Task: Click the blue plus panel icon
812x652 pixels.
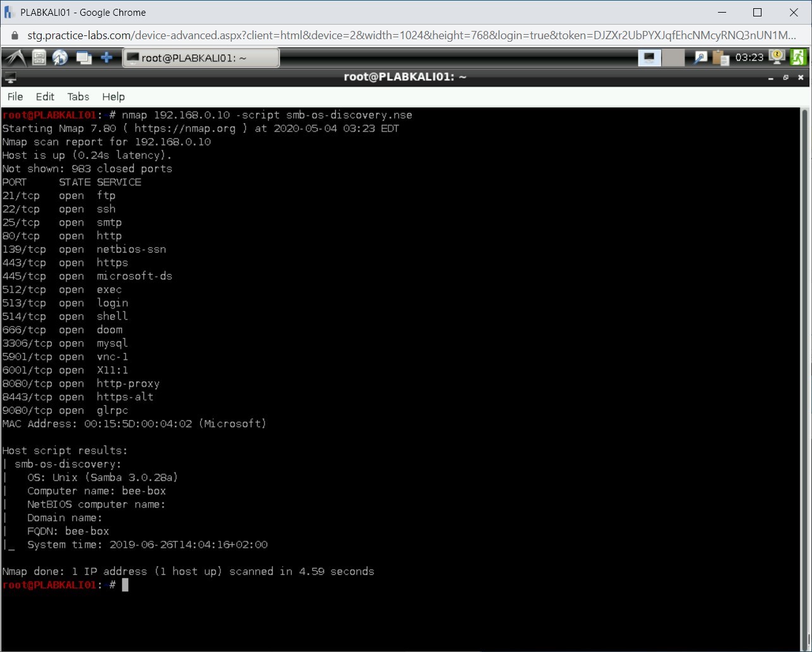Action: click(107, 57)
